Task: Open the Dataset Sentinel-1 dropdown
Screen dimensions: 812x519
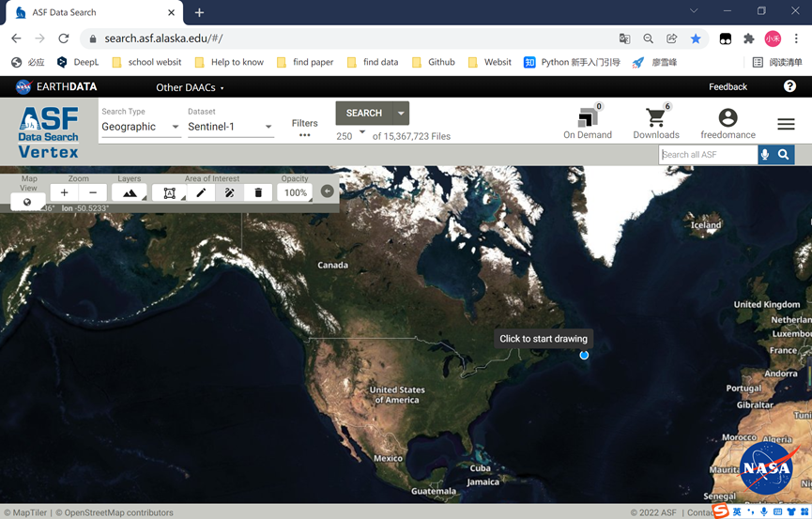Action: point(230,127)
